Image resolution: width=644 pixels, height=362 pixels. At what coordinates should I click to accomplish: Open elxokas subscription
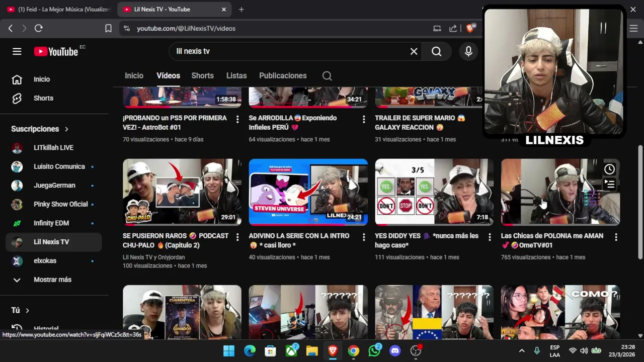53,261
